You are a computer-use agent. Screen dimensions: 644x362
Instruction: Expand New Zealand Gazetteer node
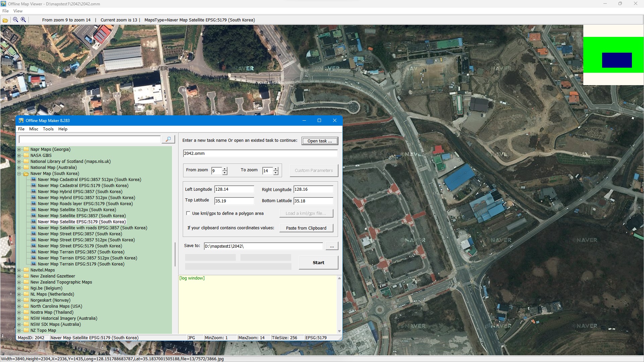[x=19, y=276]
